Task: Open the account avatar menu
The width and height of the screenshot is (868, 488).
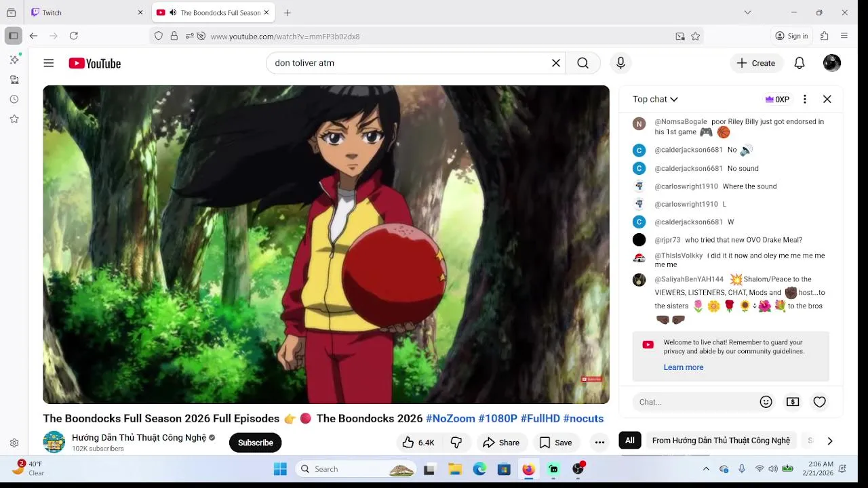Action: click(832, 63)
